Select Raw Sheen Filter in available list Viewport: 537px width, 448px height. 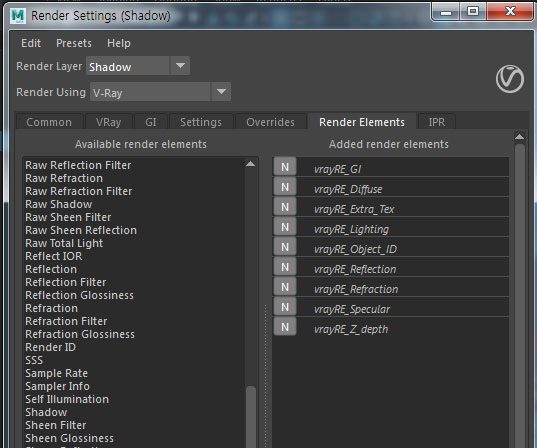pos(68,217)
